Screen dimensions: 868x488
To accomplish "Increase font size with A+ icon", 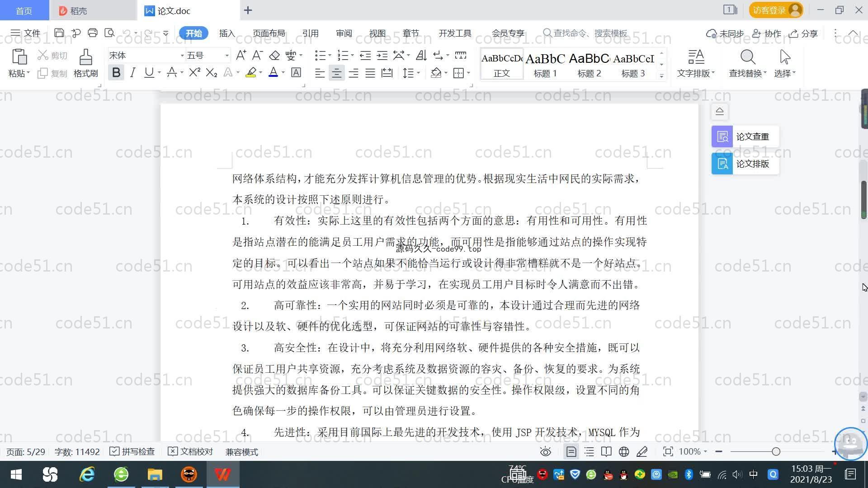I will tap(241, 55).
